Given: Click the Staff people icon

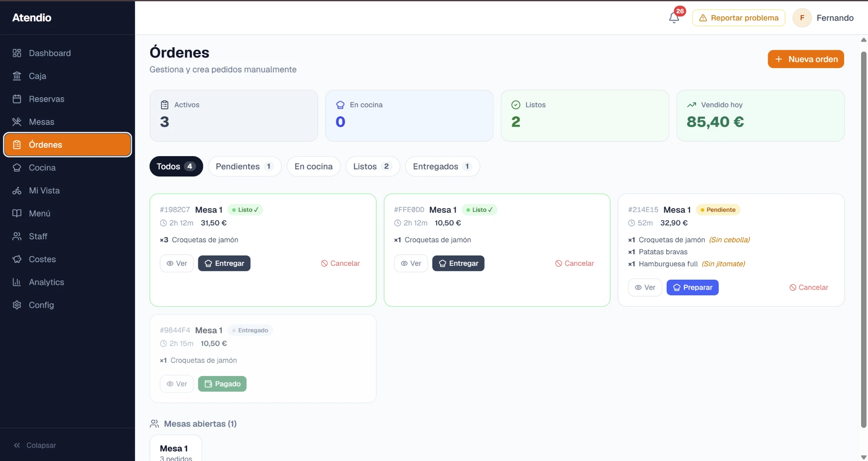Looking at the screenshot, I should (x=17, y=236).
